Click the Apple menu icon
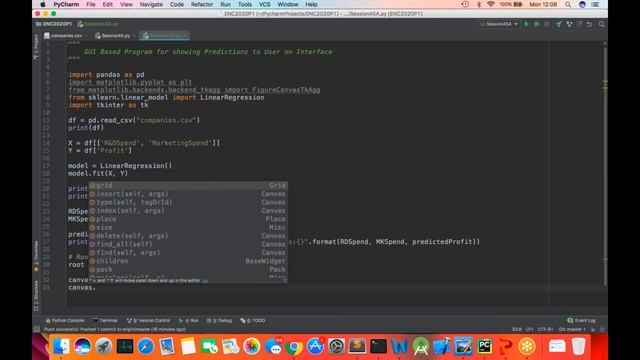Screen dimensions: 640x360 coord(42,4)
